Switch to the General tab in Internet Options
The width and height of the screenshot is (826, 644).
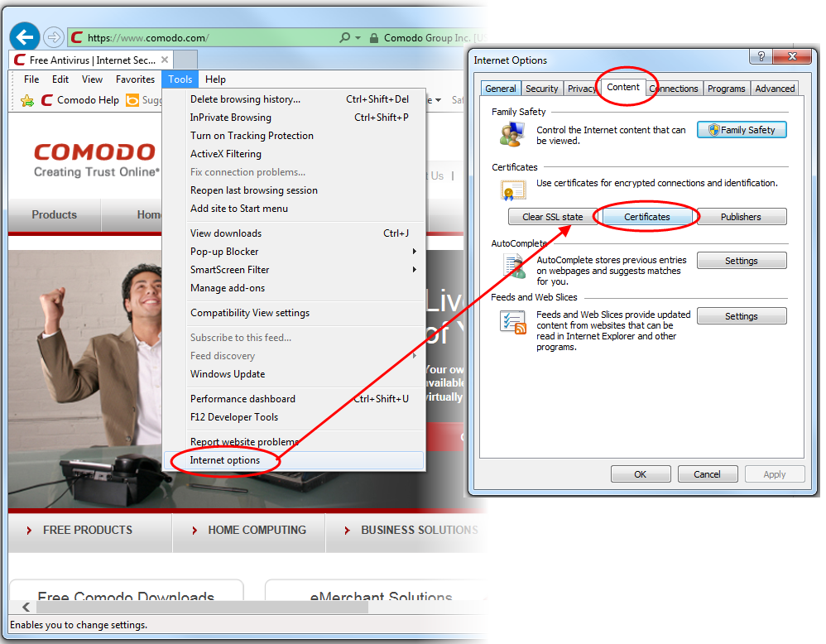coord(501,89)
